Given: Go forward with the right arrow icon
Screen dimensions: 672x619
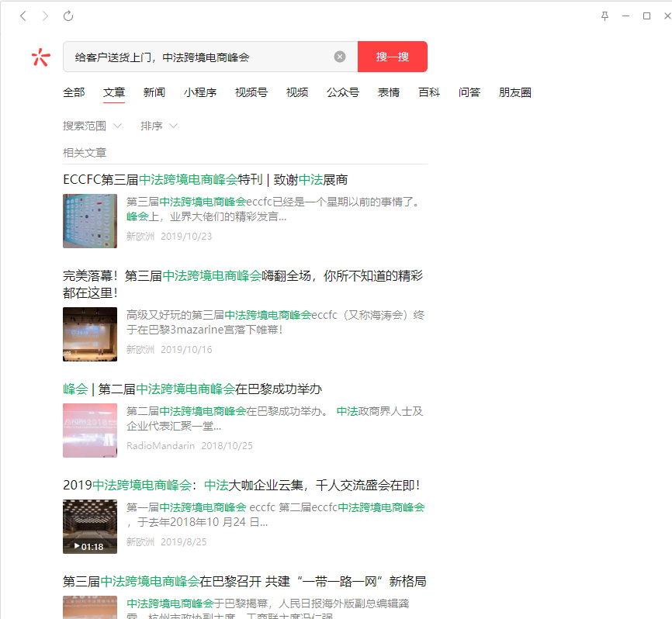Looking at the screenshot, I should [45, 16].
